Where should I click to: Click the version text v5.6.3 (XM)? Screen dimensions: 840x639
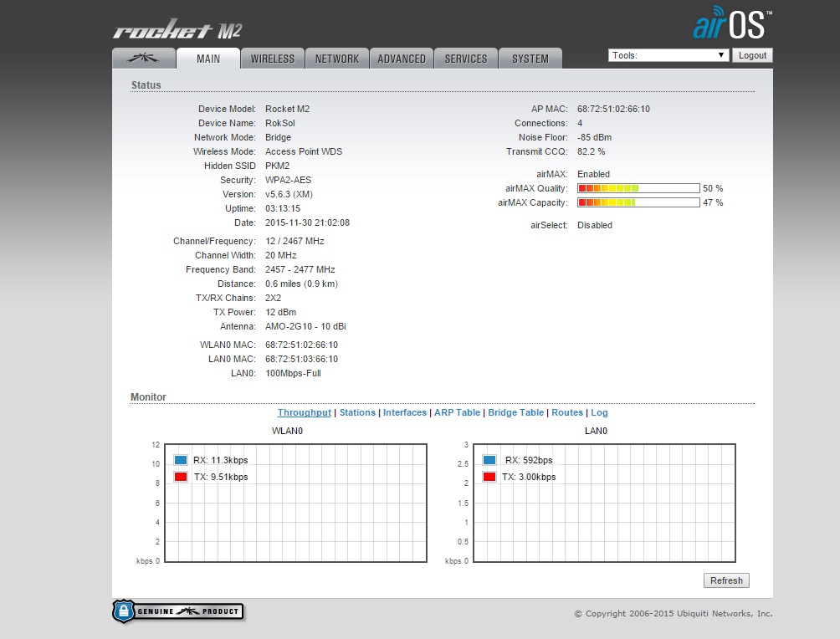tap(289, 194)
